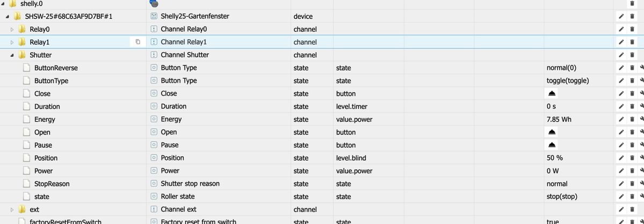Image resolution: width=644 pixels, height=224 pixels.
Task: Delete Channel Relay0 with the trash icon
Action: tap(632, 29)
